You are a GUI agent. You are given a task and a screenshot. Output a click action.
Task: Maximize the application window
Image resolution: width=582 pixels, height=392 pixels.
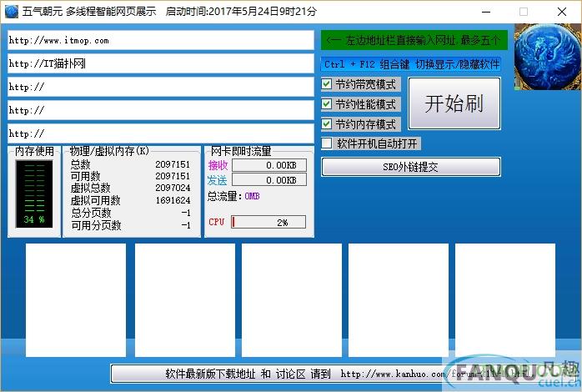tap(523, 12)
